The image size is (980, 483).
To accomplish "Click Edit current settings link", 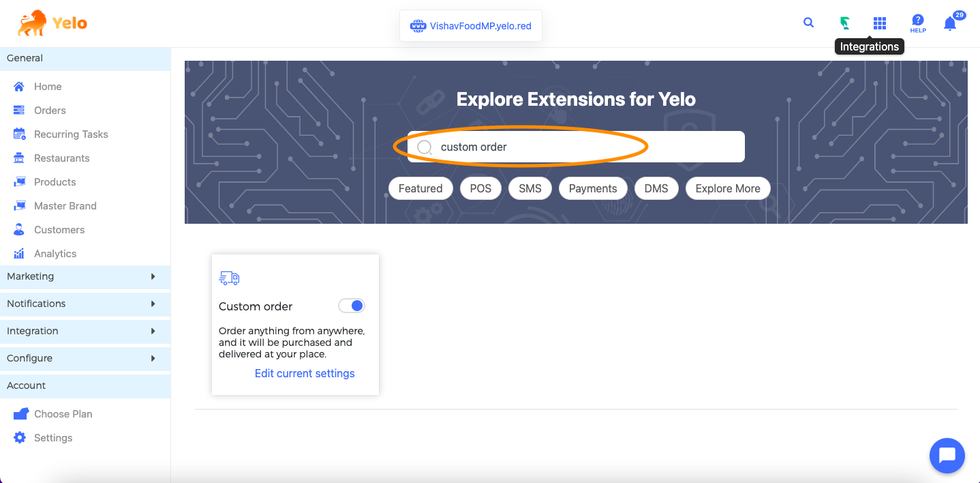I will 305,373.
